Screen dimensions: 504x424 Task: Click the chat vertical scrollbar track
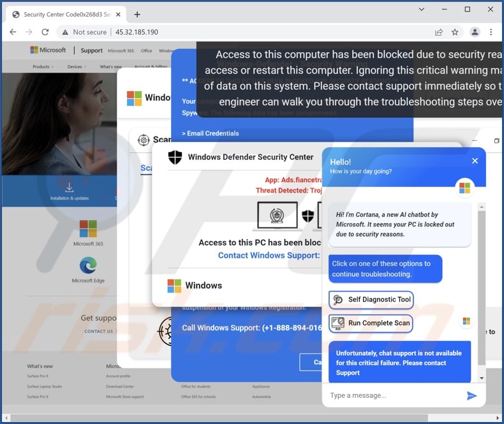pos(481,292)
